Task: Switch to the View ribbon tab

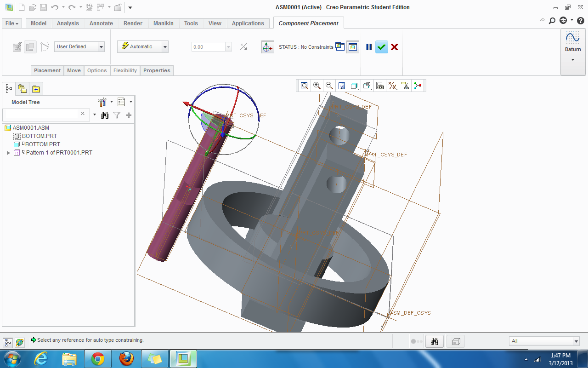Action: (215, 23)
